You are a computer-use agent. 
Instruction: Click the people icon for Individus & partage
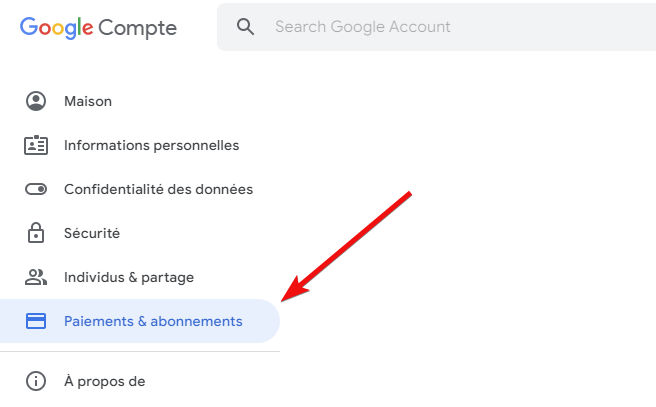pyautogui.click(x=36, y=277)
